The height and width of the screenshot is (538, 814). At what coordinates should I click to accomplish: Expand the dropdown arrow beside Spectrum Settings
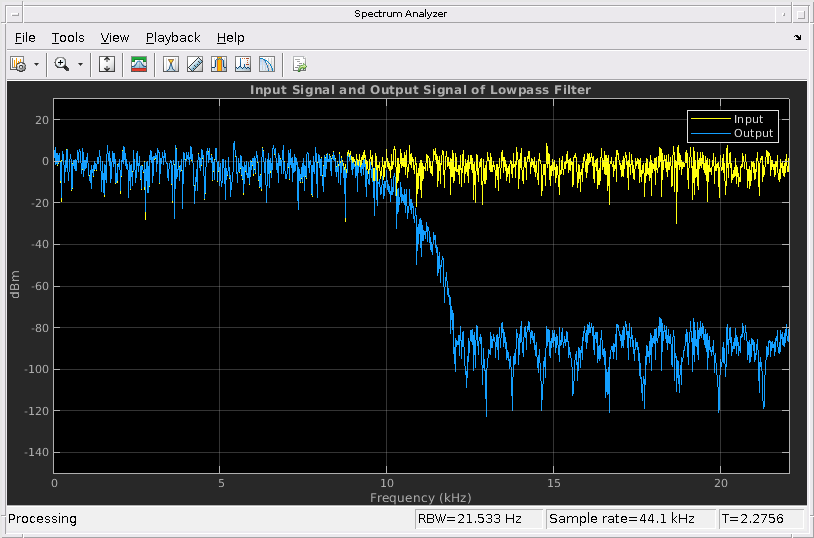36,64
